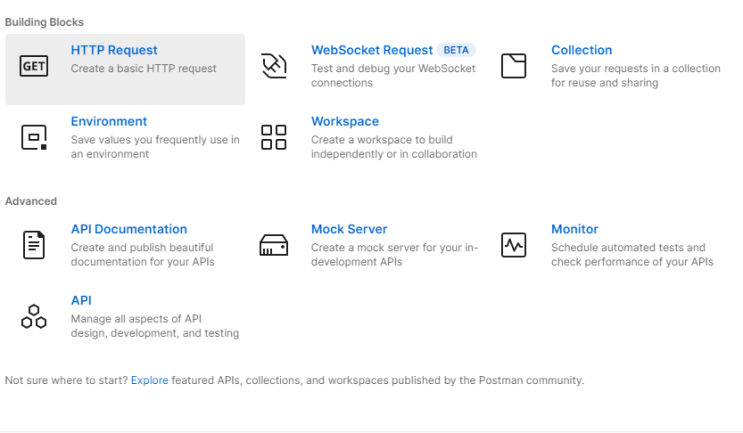Select the Environment title link
Image resolution: width=743 pixels, height=433 pixels.
click(109, 122)
